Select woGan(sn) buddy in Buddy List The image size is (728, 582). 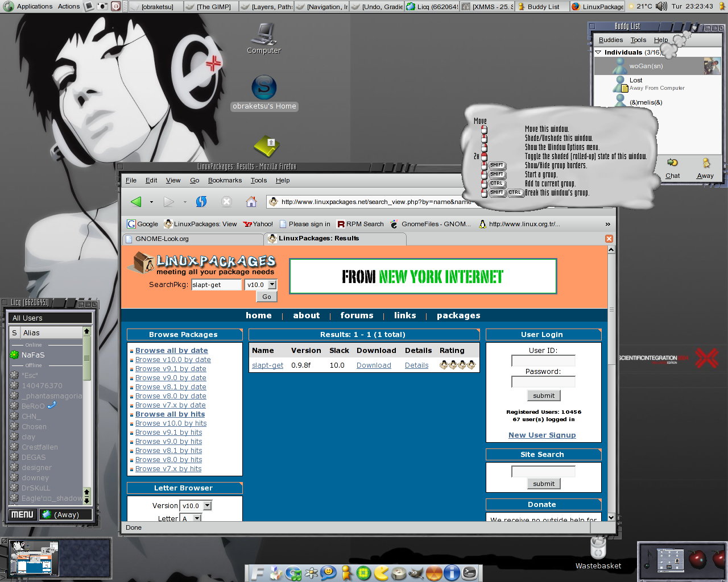657,66
